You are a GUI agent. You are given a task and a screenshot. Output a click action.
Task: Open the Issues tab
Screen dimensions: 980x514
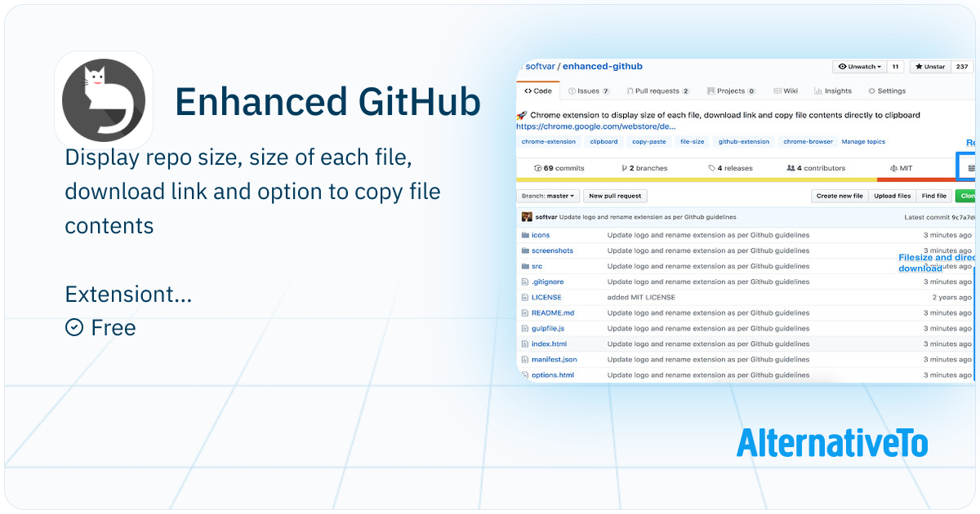[590, 91]
